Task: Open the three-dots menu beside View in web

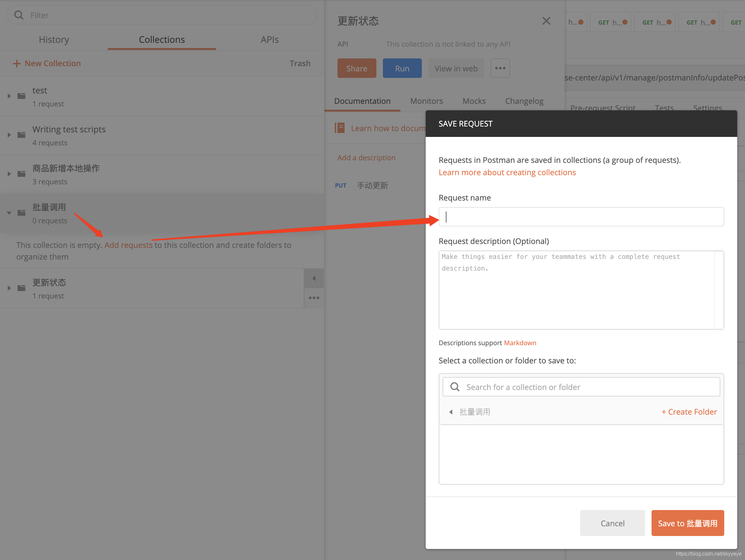Action: (x=500, y=68)
